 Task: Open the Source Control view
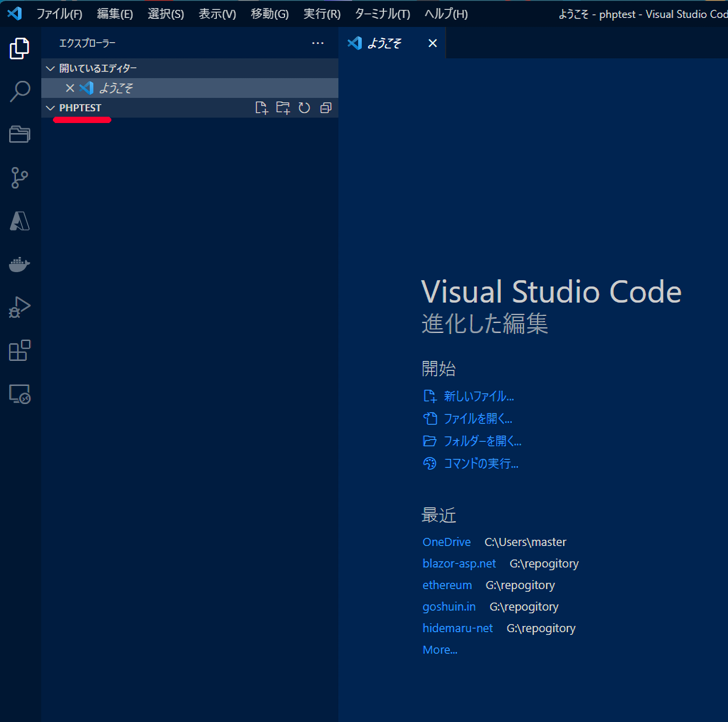[x=20, y=178]
